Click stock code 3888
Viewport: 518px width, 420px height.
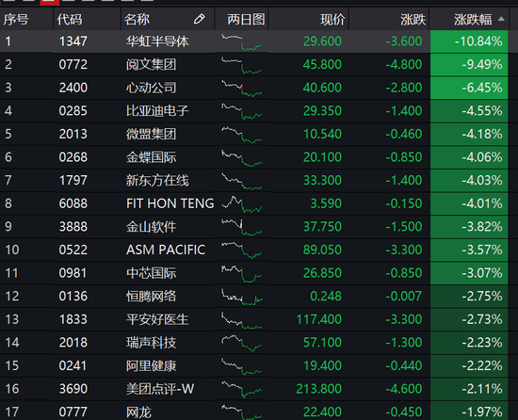coord(73,227)
